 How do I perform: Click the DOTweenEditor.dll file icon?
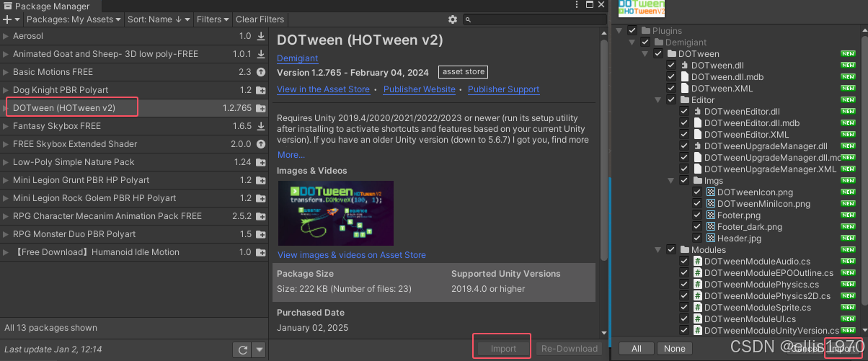coord(698,112)
